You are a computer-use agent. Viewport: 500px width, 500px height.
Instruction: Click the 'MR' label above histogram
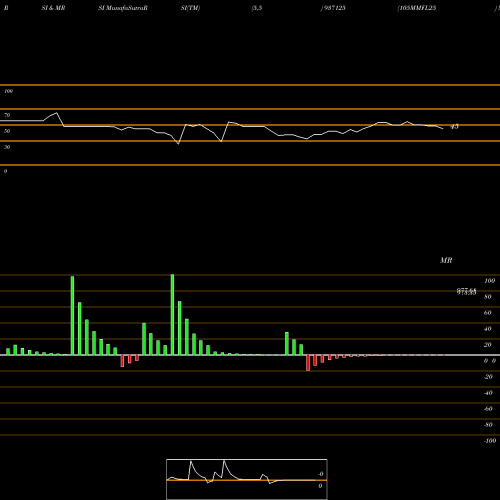446,260
